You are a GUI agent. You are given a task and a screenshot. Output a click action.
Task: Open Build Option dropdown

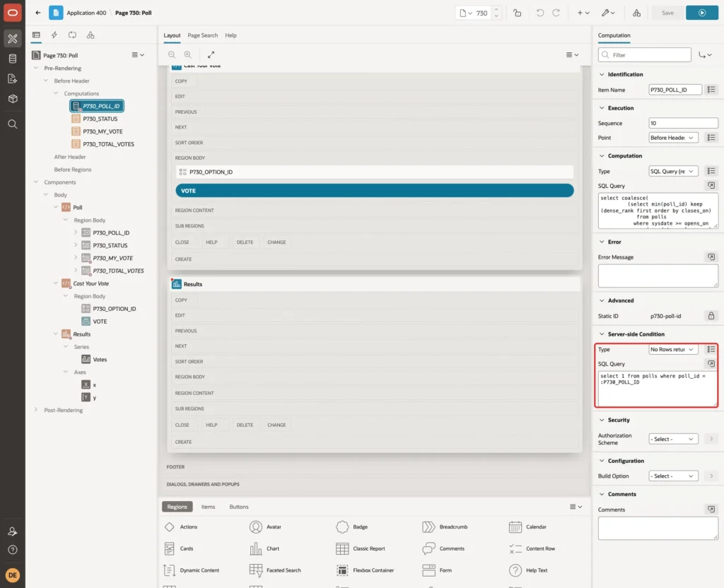pos(673,476)
